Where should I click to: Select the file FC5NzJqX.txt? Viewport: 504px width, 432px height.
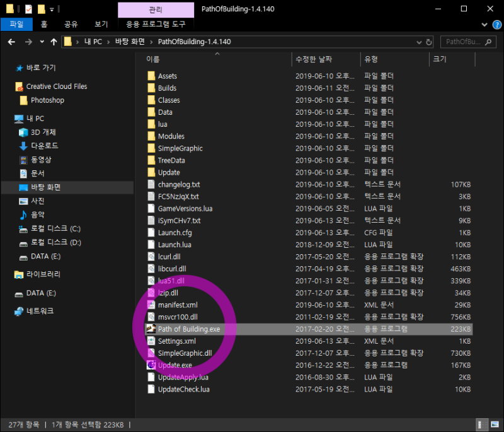click(x=178, y=197)
